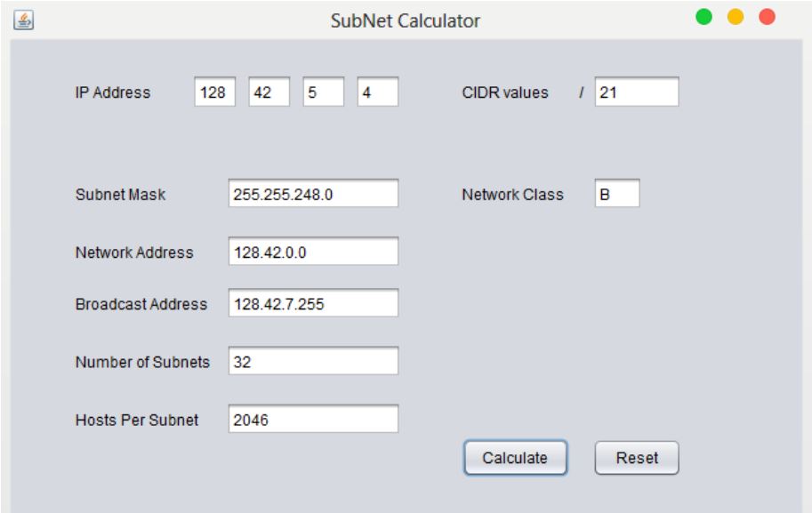
Task: Click the SubNet Calculator window title
Action: 406,20
